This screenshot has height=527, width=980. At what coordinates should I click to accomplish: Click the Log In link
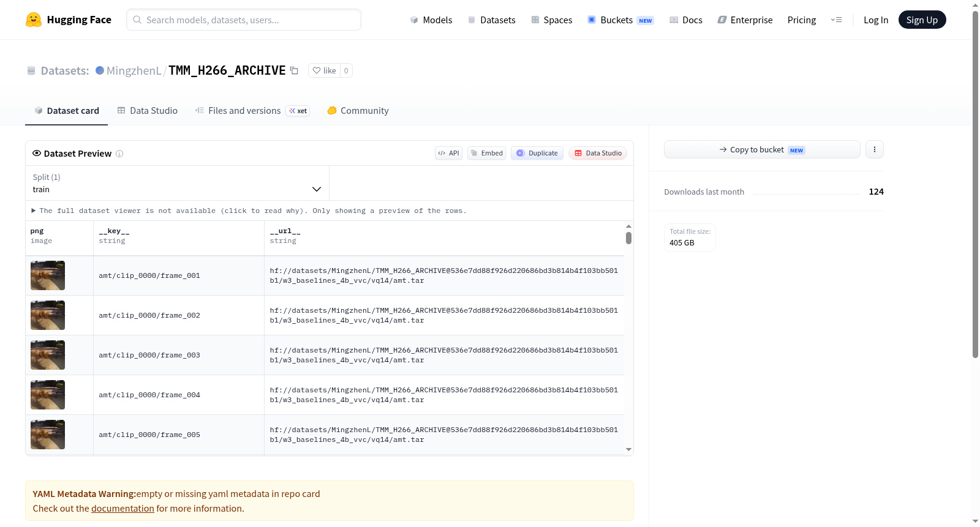(876, 20)
